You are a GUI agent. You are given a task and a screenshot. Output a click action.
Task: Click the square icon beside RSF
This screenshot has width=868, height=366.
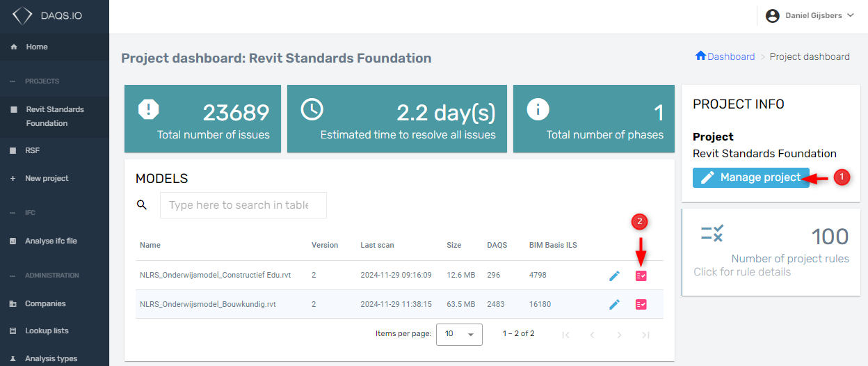[13, 150]
